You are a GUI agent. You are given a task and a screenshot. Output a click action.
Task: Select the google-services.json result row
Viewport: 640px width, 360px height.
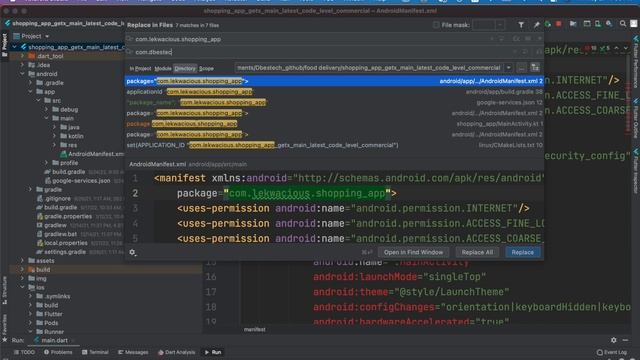coord(334,102)
